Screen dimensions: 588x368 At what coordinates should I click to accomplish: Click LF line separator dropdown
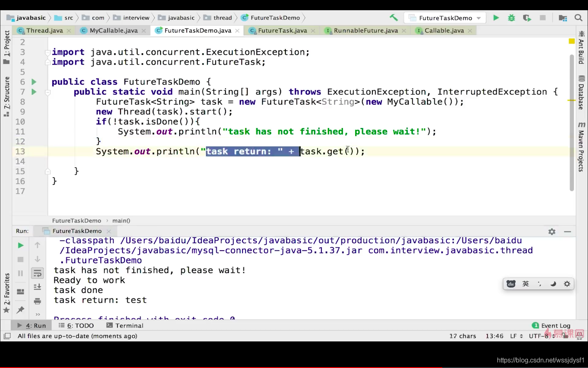tap(517, 336)
